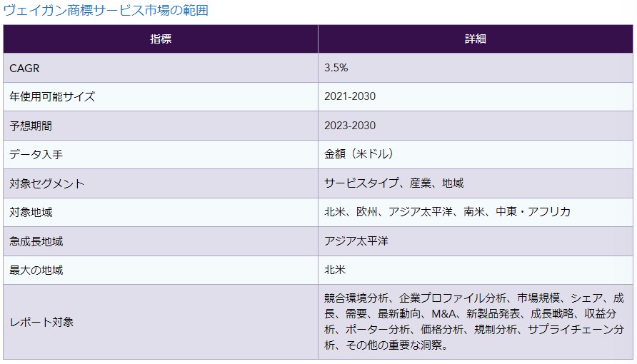This screenshot has height=364, width=637.
Task: Select the 金額（米ドル）value cell
Action: click(x=359, y=154)
